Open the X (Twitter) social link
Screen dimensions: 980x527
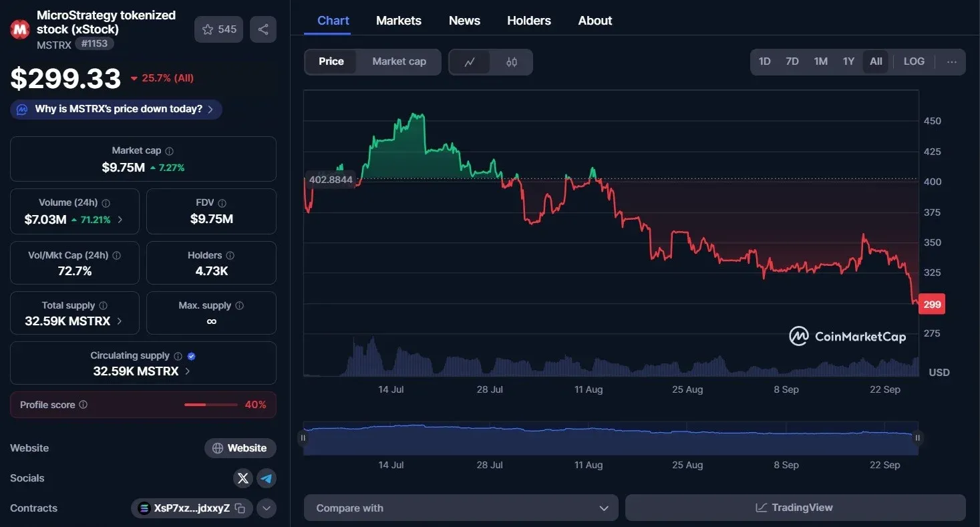(243, 478)
